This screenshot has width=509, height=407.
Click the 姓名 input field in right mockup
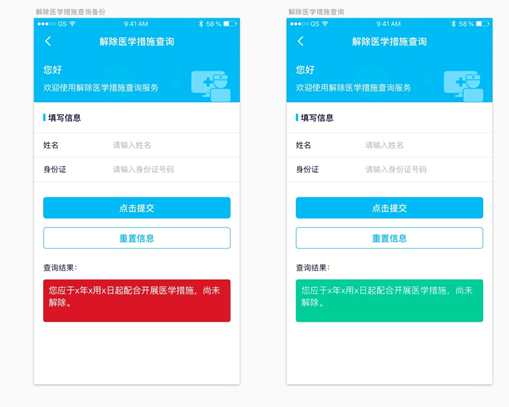click(389, 145)
